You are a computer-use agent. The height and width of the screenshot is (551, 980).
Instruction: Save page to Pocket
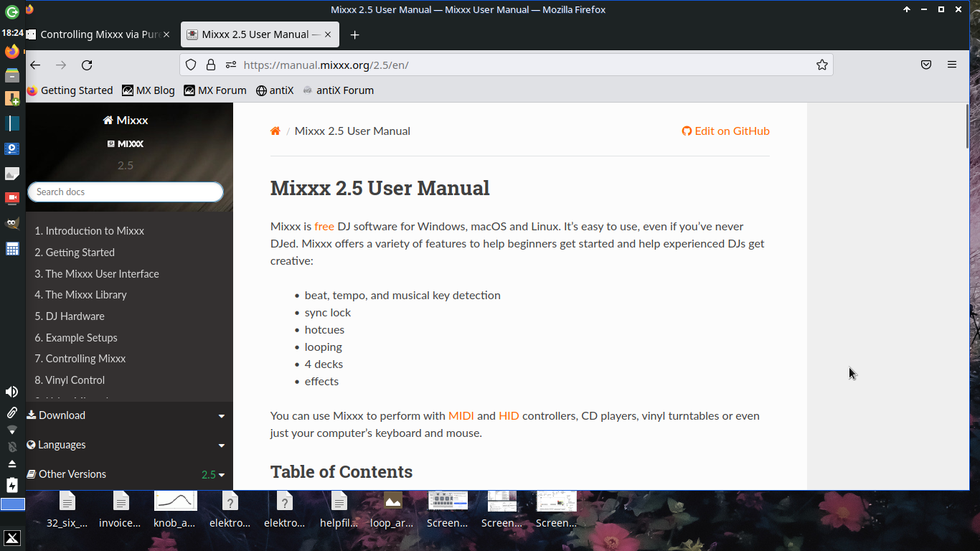[x=926, y=65]
